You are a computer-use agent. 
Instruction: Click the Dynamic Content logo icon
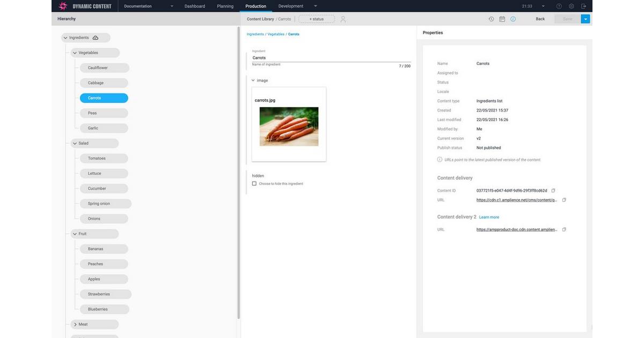click(62, 6)
